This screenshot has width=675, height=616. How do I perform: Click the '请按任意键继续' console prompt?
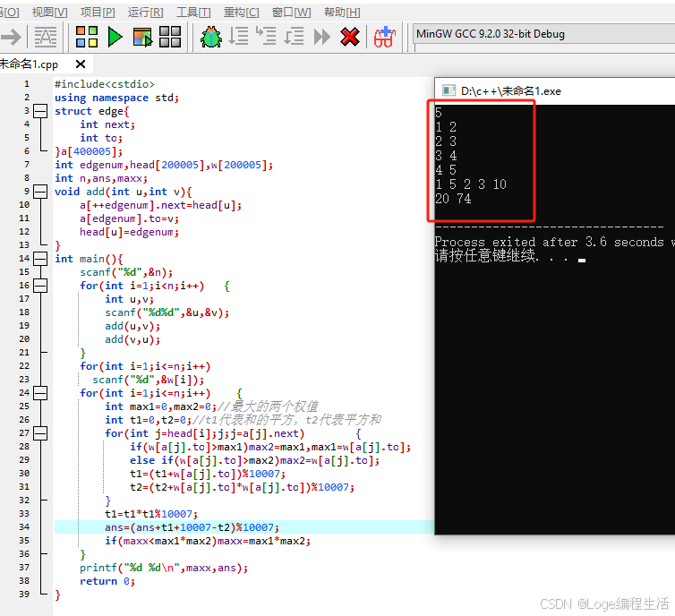[x=485, y=256]
